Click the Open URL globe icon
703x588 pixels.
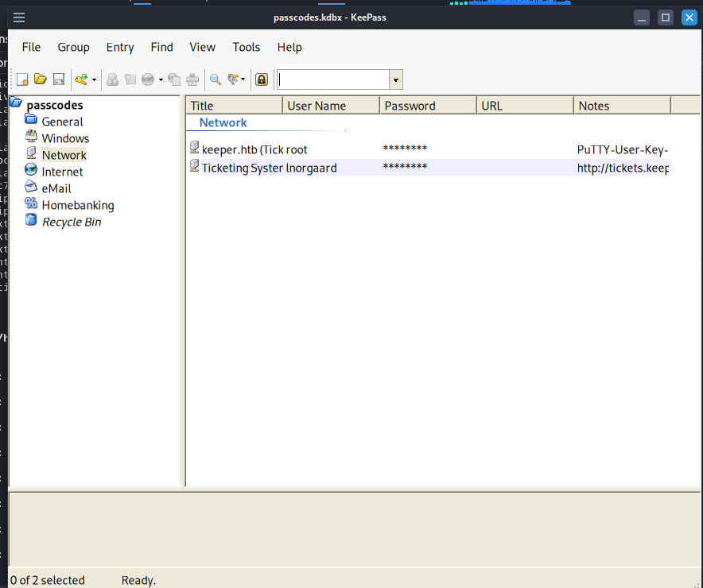click(148, 79)
